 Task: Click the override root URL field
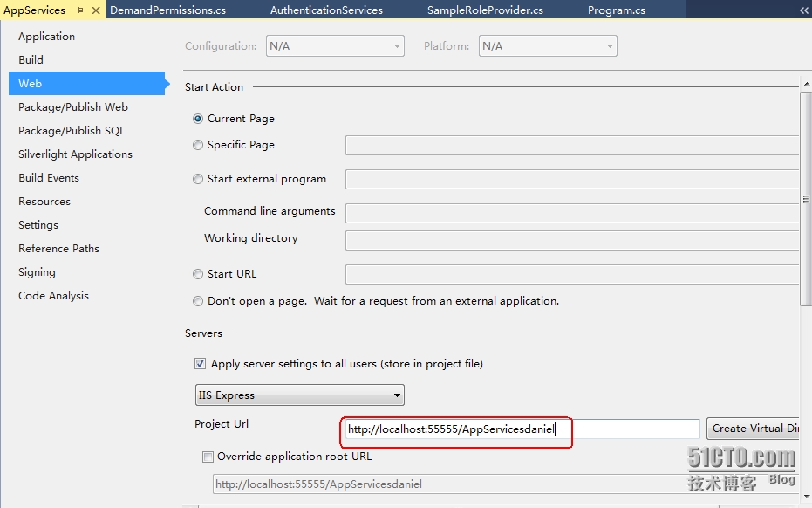(x=506, y=484)
